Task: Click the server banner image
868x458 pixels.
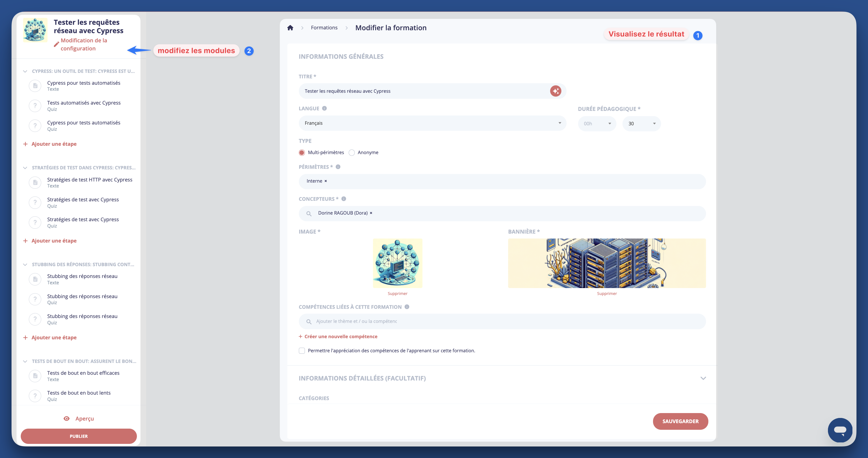Action: pos(607,263)
